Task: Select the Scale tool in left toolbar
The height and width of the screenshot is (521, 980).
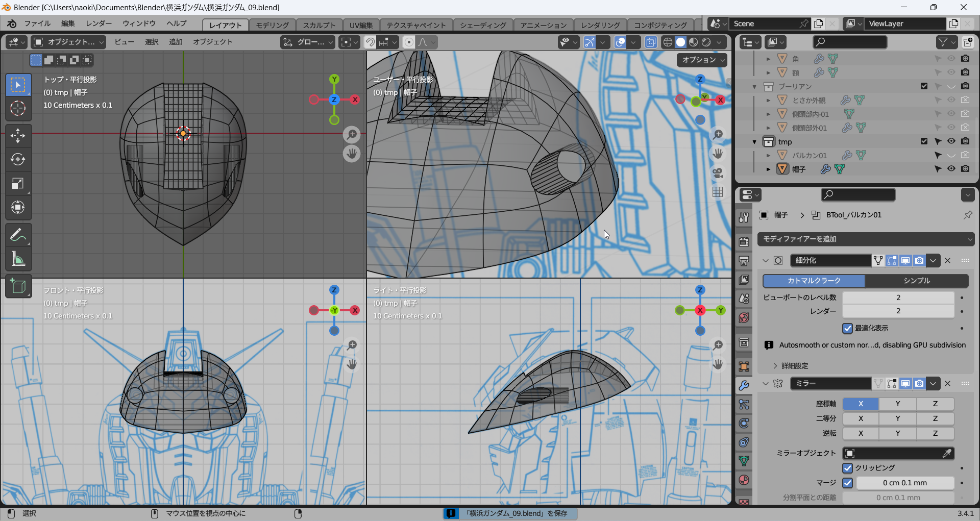Action: coord(18,183)
